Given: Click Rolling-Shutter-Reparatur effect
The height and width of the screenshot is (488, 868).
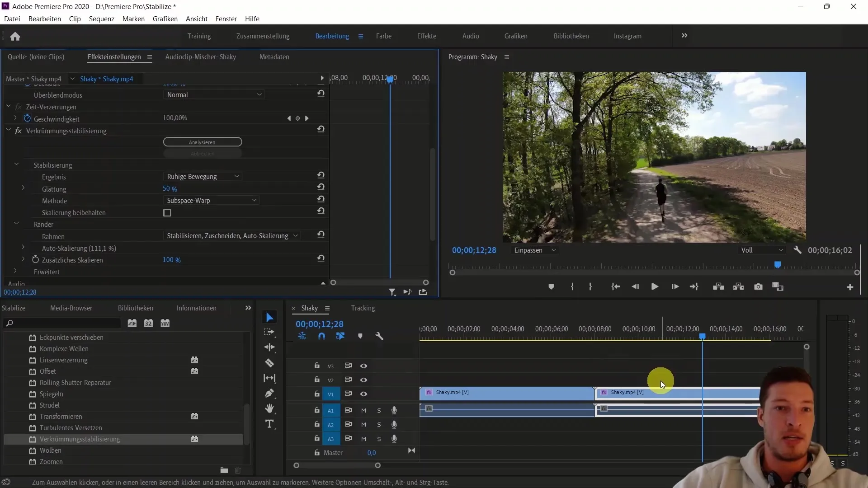Looking at the screenshot, I should [x=75, y=383].
